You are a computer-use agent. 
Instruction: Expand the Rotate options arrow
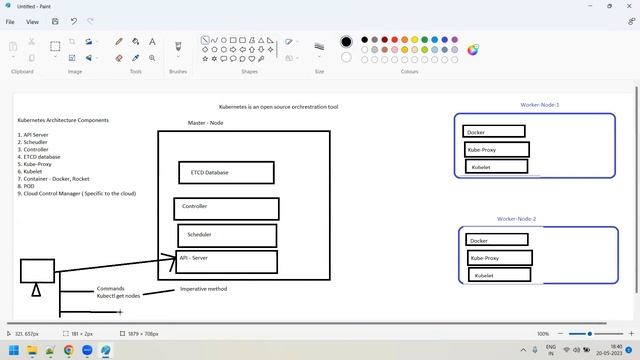pyautogui.click(x=97, y=42)
